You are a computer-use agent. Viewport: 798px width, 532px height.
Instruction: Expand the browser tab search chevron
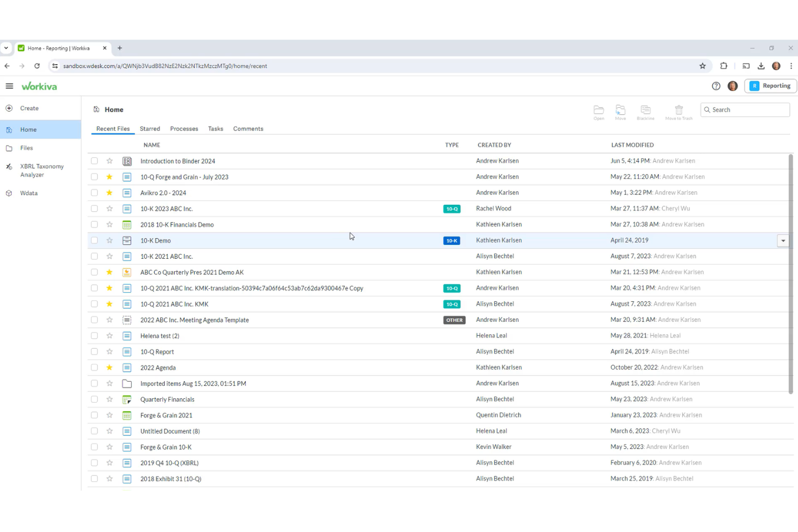[x=6, y=48]
